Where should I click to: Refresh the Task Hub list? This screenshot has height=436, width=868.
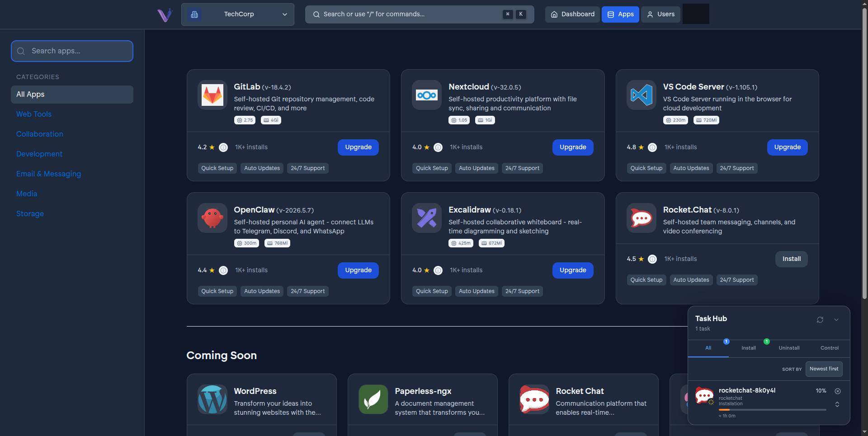pyautogui.click(x=820, y=320)
